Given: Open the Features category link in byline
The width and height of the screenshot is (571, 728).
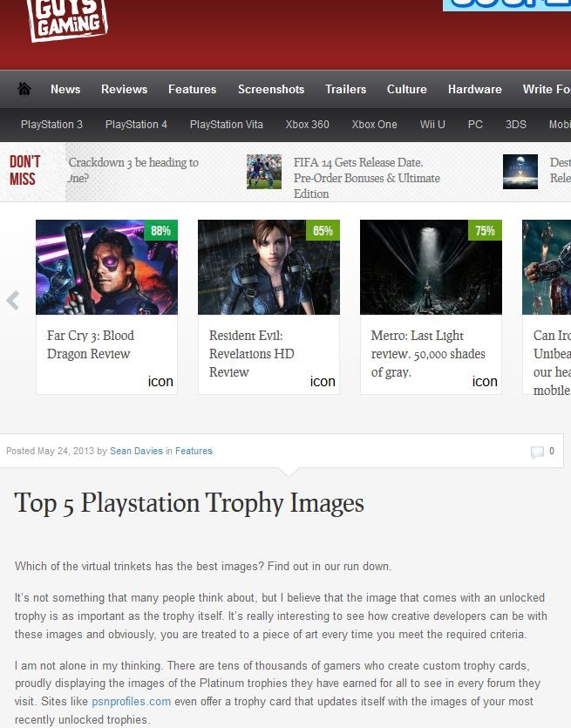Looking at the screenshot, I should pos(194,451).
